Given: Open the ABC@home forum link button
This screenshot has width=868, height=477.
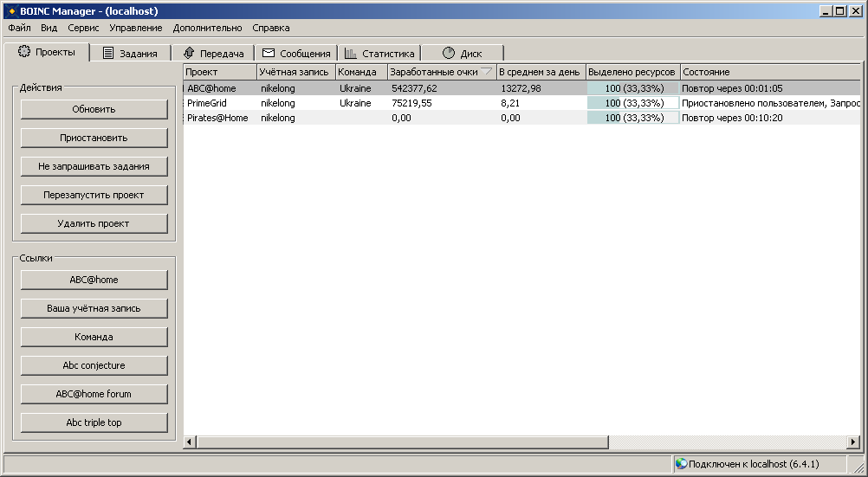Looking at the screenshot, I should pos(94,394).
